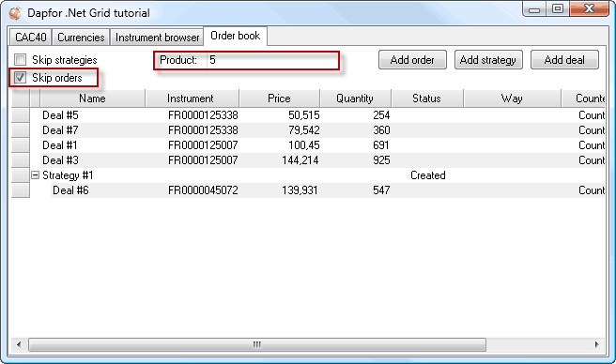Click the price cell 100,45
Screen dimensions: 616x364
pyautogui.click(x=303, y=145)
